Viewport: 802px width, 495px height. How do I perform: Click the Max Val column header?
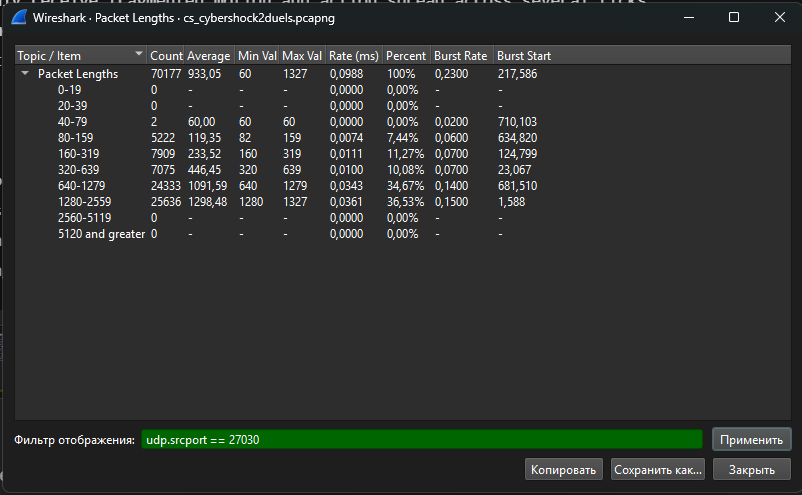click(x=303, y=56)
